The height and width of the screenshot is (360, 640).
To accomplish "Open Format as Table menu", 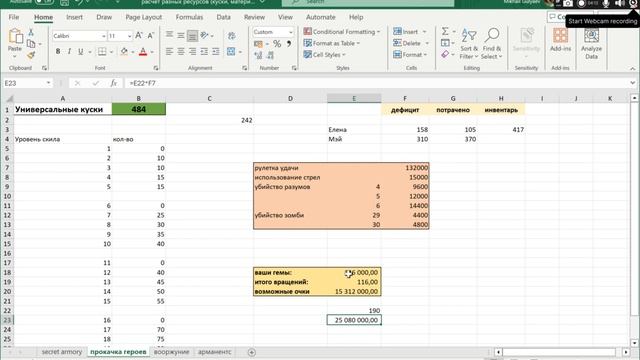I will 332,43.
